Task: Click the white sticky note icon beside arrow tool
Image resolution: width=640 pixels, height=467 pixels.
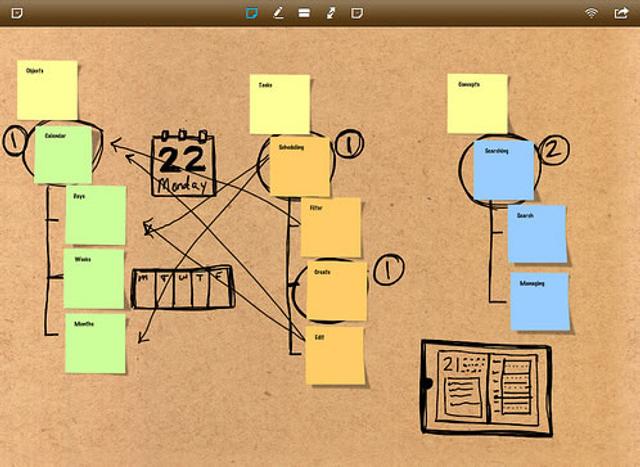Action: coord(357,13)
